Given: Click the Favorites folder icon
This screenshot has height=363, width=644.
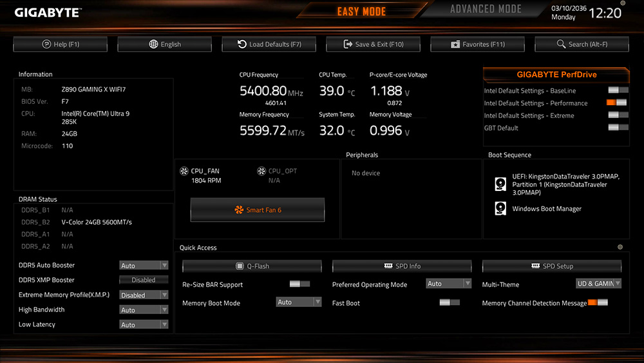Looking at the screenshot, I should tap(456, 44).
